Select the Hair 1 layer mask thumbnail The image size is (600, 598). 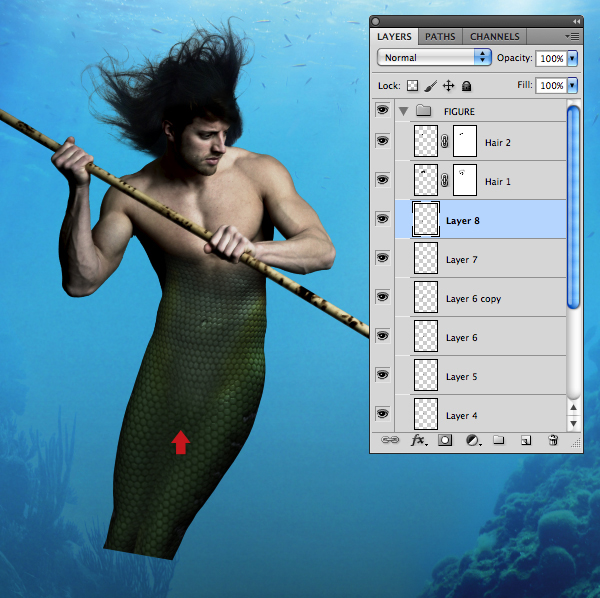465,180
